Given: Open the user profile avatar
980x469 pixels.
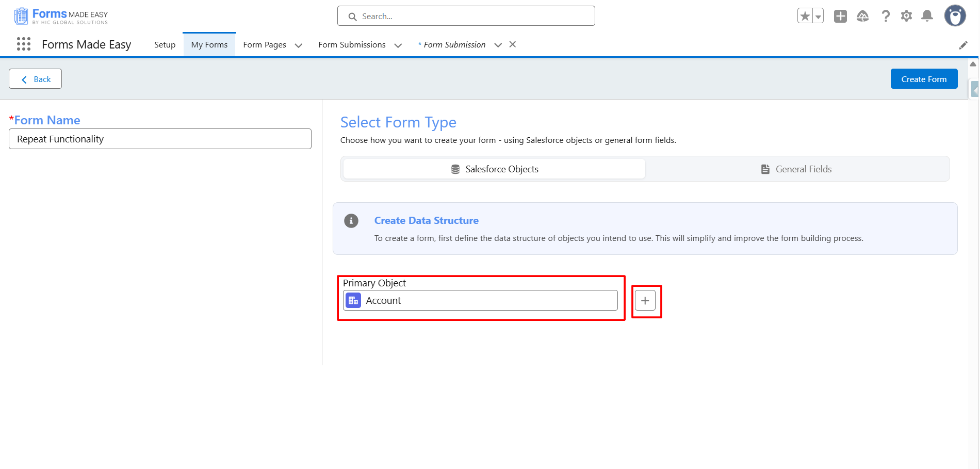Looking at the screenshot, I should coord(955,16).
